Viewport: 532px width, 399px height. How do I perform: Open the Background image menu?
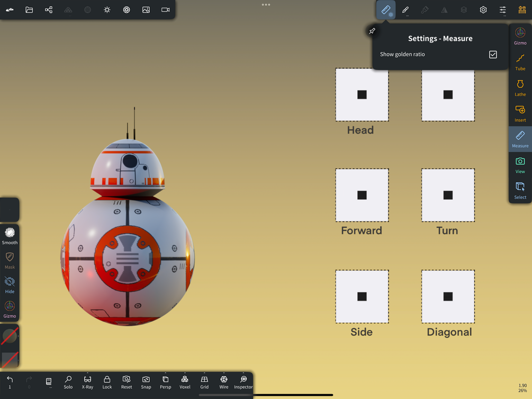point(146,10)
